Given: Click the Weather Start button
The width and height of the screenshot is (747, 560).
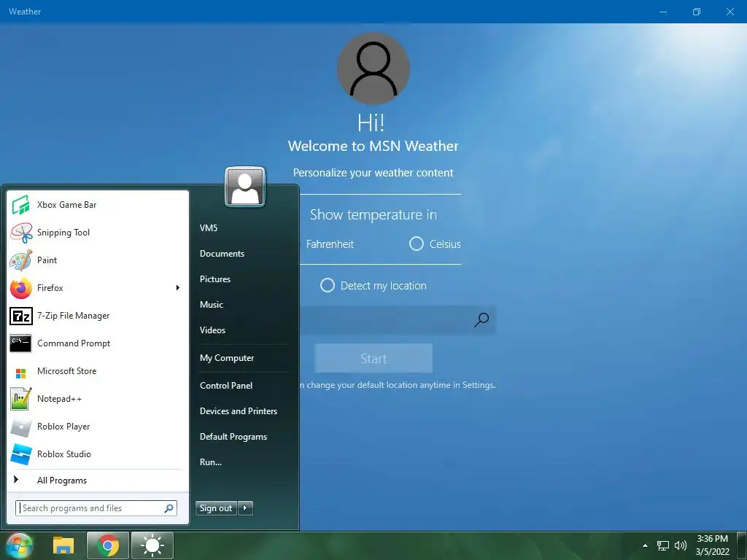Looking at the screenshot, I should coord(373,359).
